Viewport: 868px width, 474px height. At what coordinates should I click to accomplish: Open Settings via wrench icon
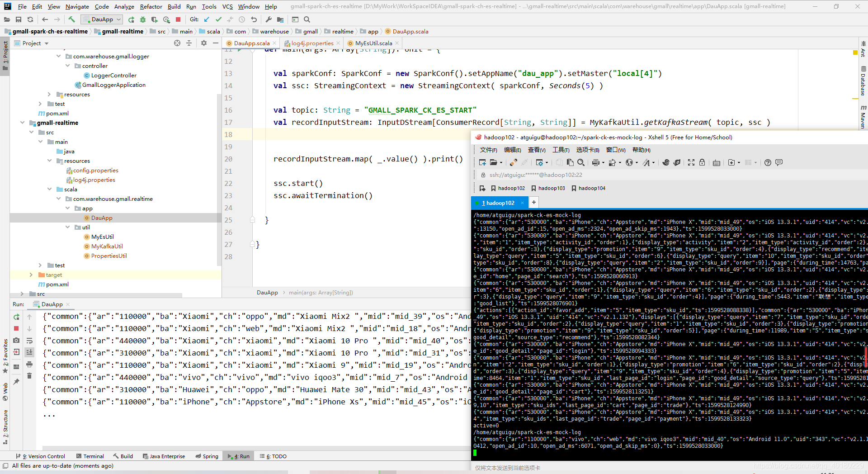click(x=269, y=19)
